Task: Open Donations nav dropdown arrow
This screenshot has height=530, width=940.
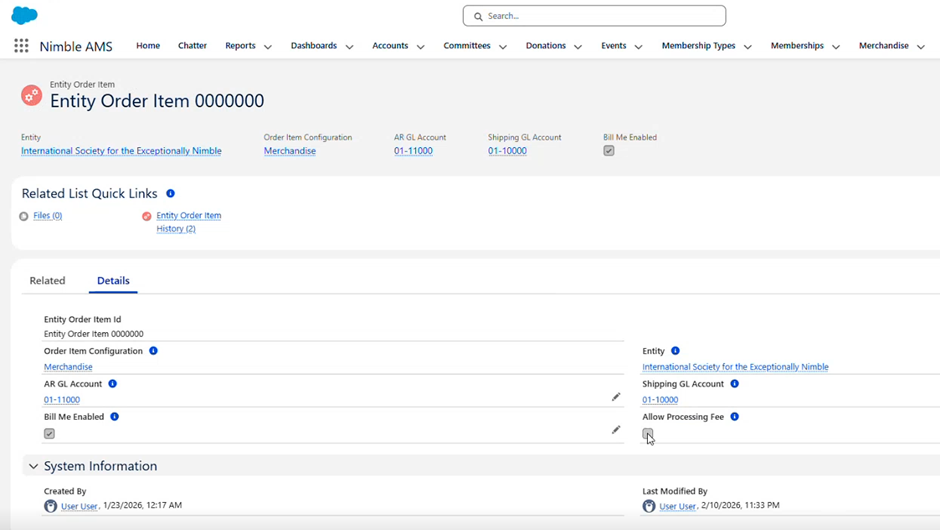Action: (x=578, y=46)
